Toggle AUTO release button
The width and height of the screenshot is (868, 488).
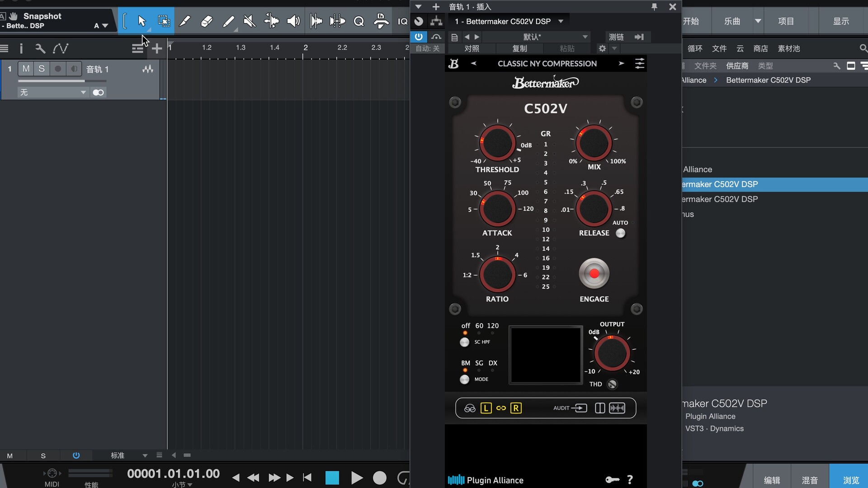(x=621, y=233)
